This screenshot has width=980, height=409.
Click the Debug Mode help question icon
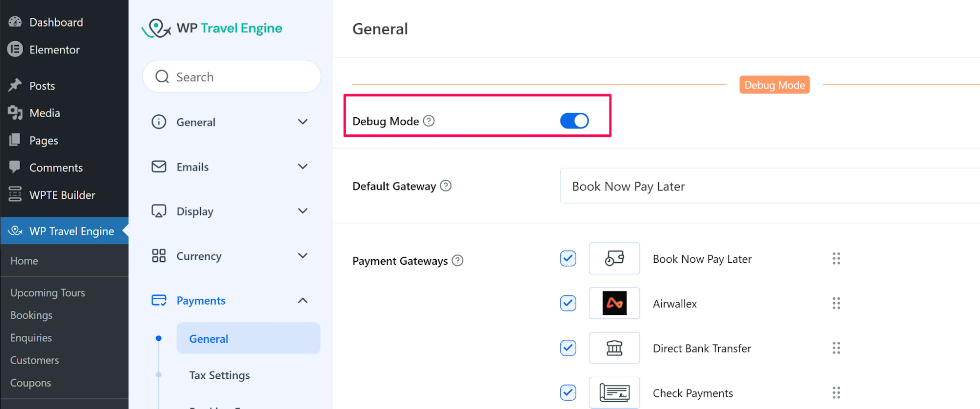[x=429, y=121]
